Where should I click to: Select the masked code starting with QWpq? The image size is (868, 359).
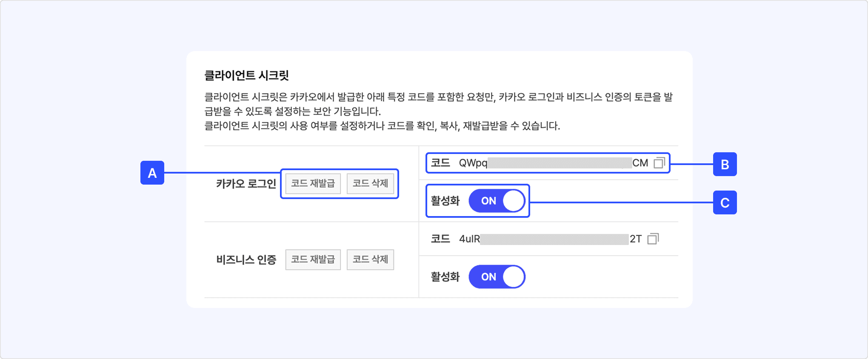click(x=553, y=163)
